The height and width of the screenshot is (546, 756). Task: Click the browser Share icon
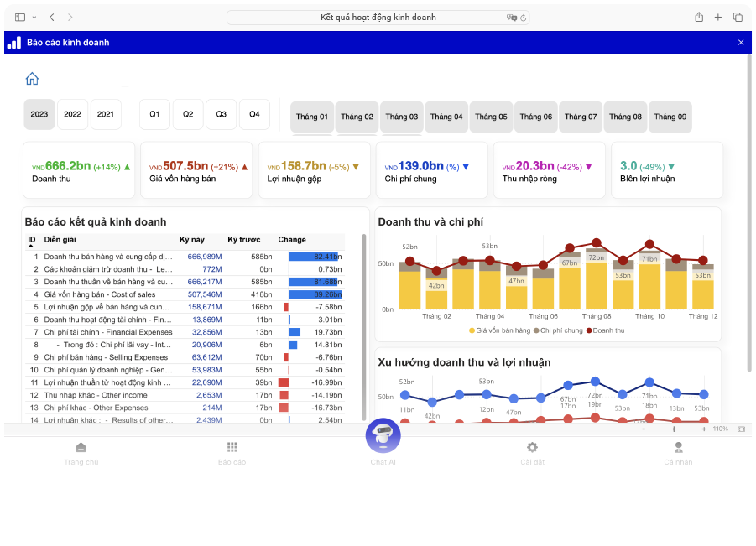pos(697,16)
